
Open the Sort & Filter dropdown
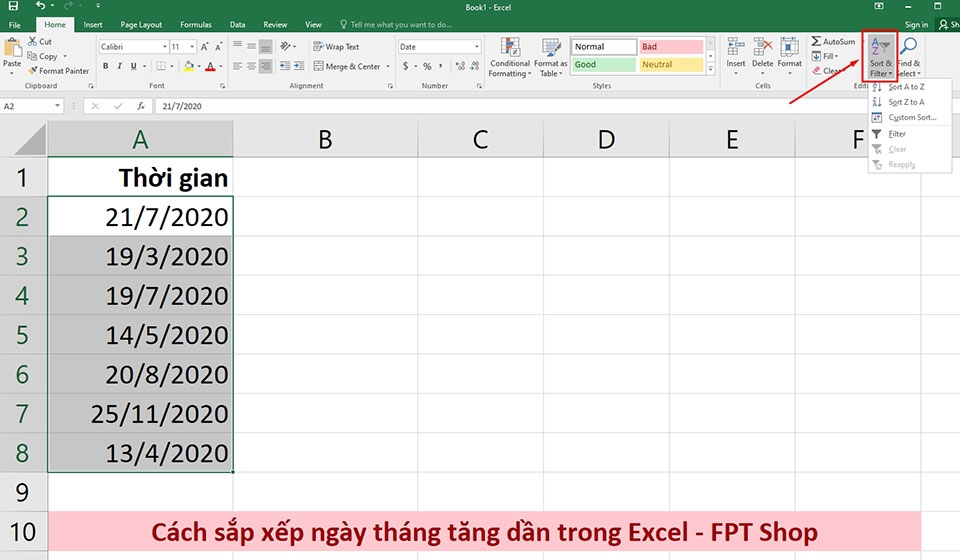pos(880,58)
